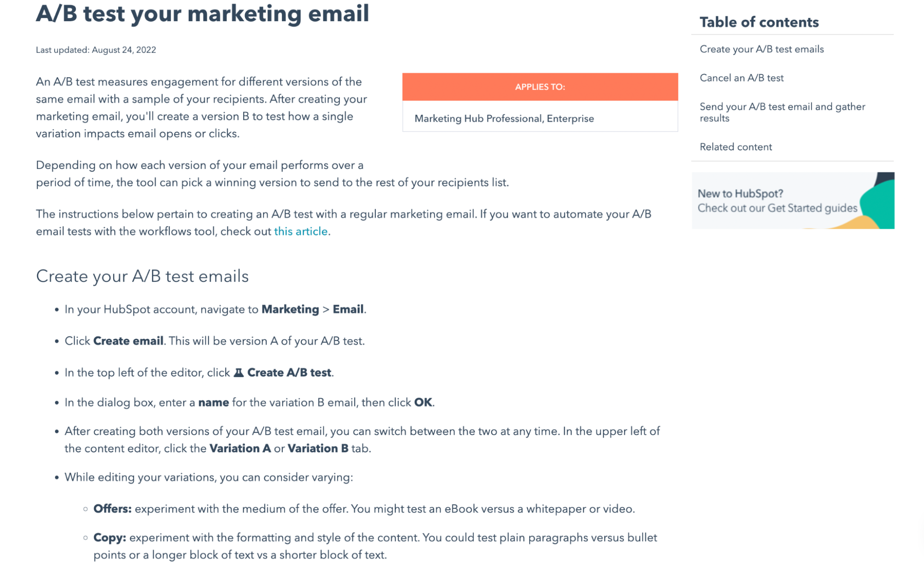
Task: Click the flask icon beside Create A/B test
Action: [239, 372]
